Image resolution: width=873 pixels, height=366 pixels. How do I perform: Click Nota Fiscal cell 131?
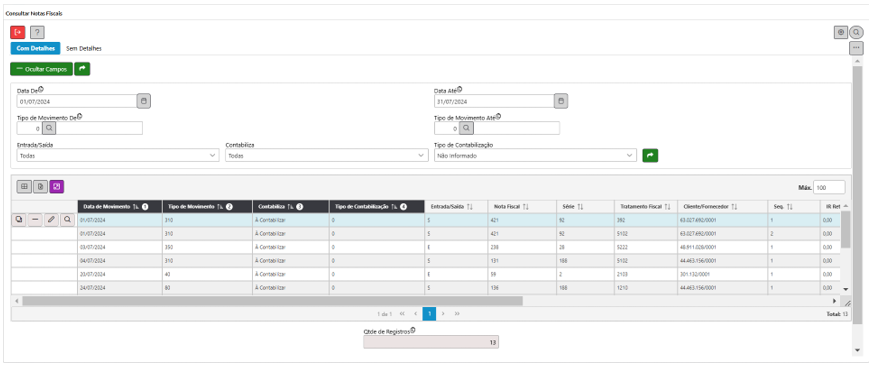[x=522, y=261]
